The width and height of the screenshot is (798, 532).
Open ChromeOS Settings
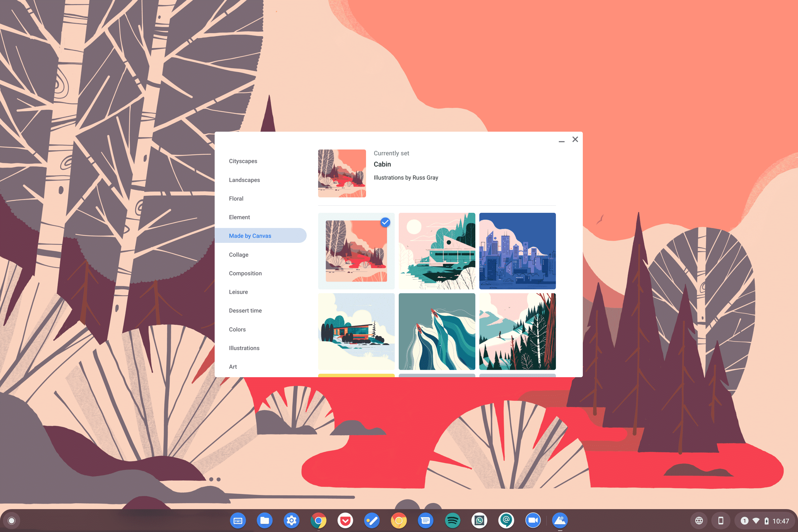pyautogui.click(x=292, y=520)
